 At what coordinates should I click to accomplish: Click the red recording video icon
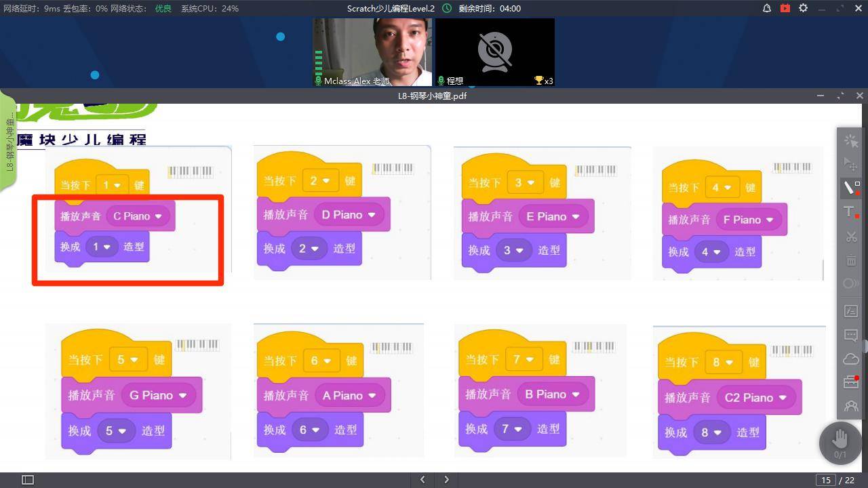pyautogui.click(x=785, y=8)
